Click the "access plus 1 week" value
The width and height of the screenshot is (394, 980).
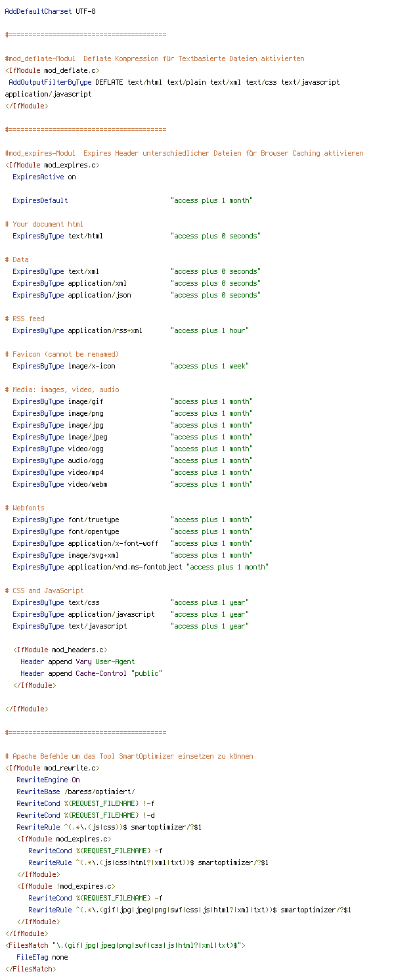click(209, 366)
